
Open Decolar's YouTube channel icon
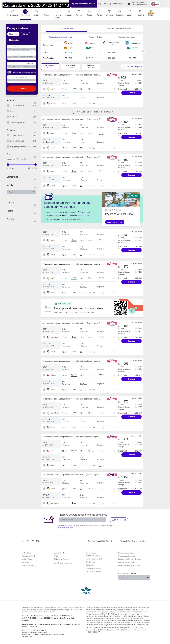pyautogui.click(x=38, y=541)
